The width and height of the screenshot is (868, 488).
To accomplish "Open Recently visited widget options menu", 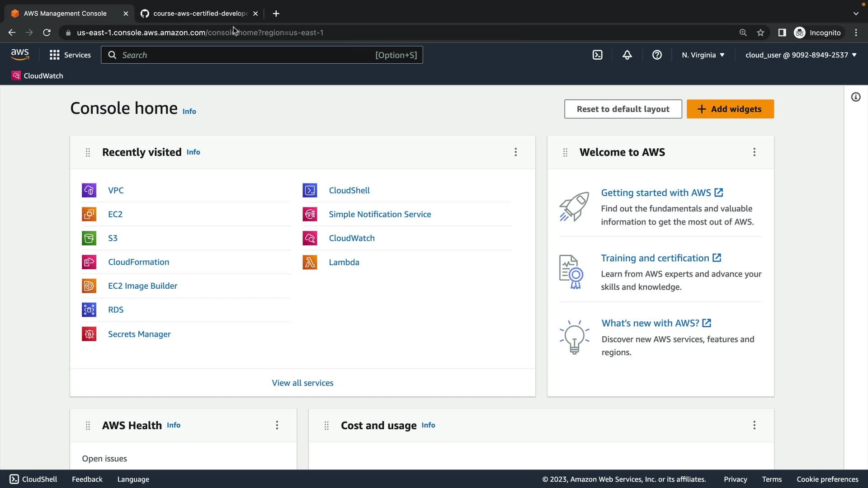I will [x=515, y=152].
